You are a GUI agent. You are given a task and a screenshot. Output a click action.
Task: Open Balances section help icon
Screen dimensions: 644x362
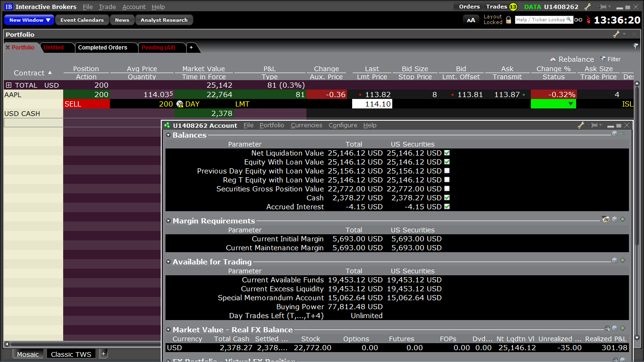615,134
